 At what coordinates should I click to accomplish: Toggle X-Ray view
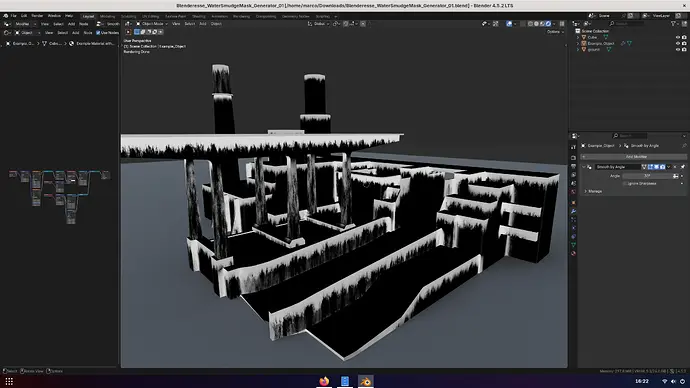pos(523,24)
